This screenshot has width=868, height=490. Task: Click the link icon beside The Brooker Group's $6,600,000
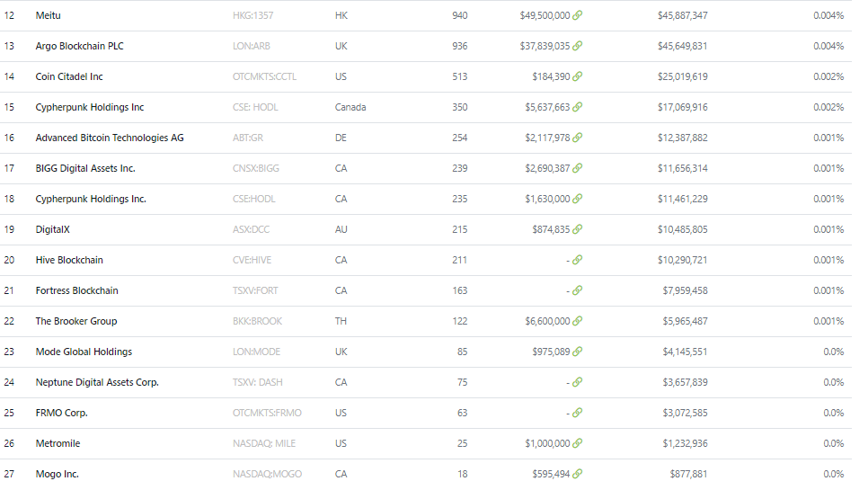577,321
